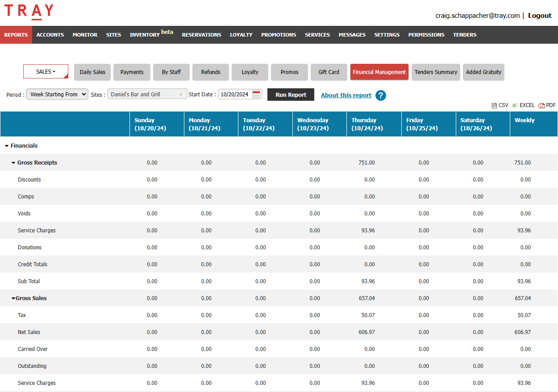Screen dimensions: 558x392
Task: Collapse the Financials section
Action: [7, 146]
